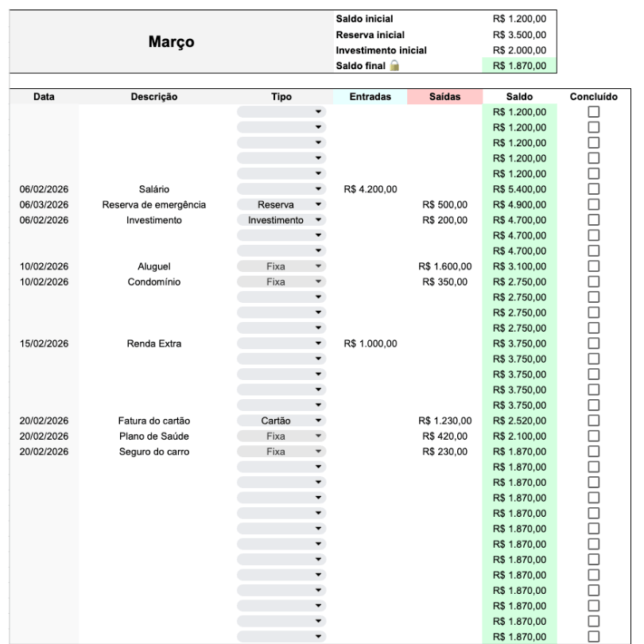Screen dimensions: 644x644
Task: Select the Investimento inicial value cell
Action: tap(519, 50)
